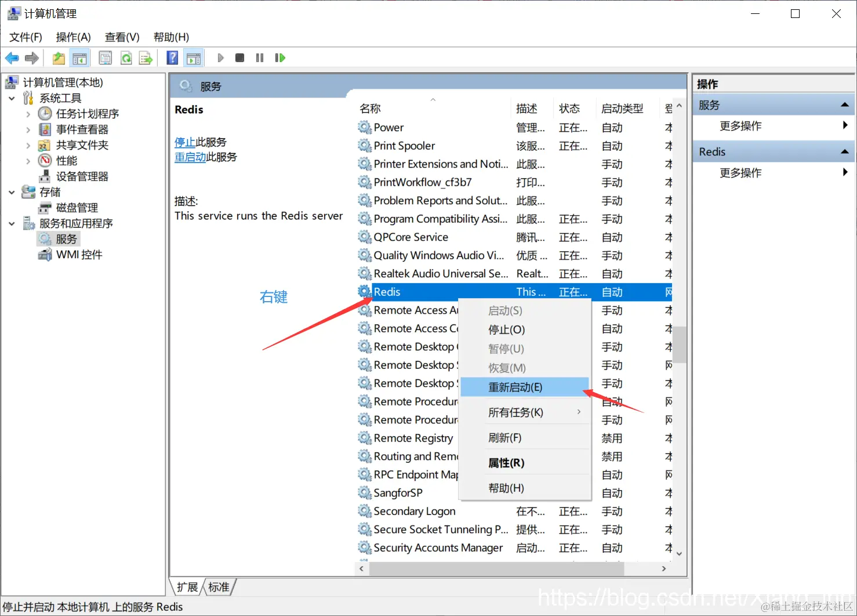
Task: Choose 重新启动(E) in context menu
Action: click(x=525, y=387)
